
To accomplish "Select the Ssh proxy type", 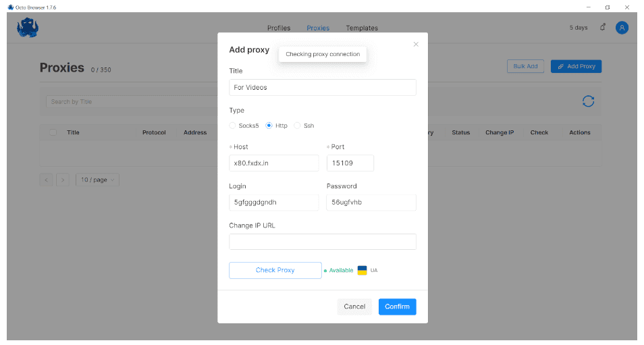I will pos(298,126).
